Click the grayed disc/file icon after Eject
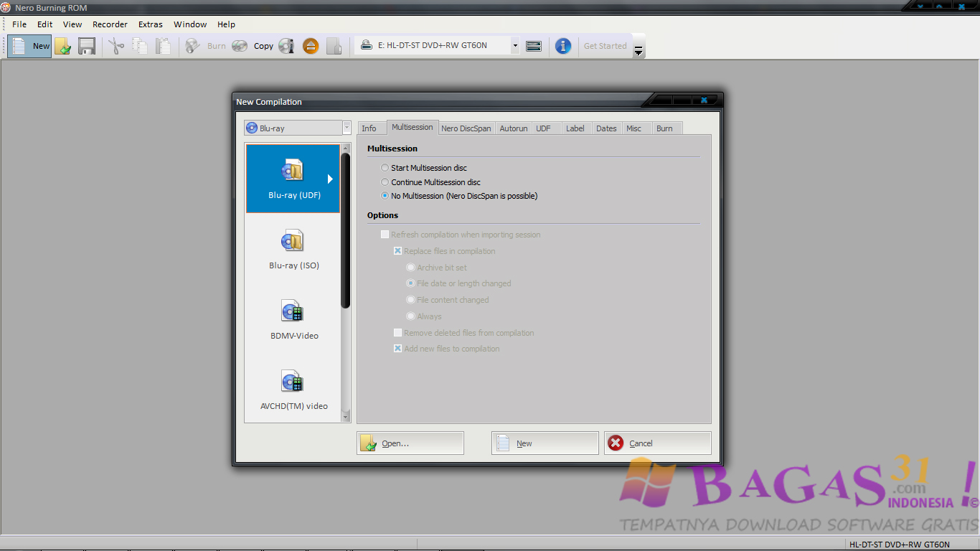The image size is (980, 551). coord(334,46)
